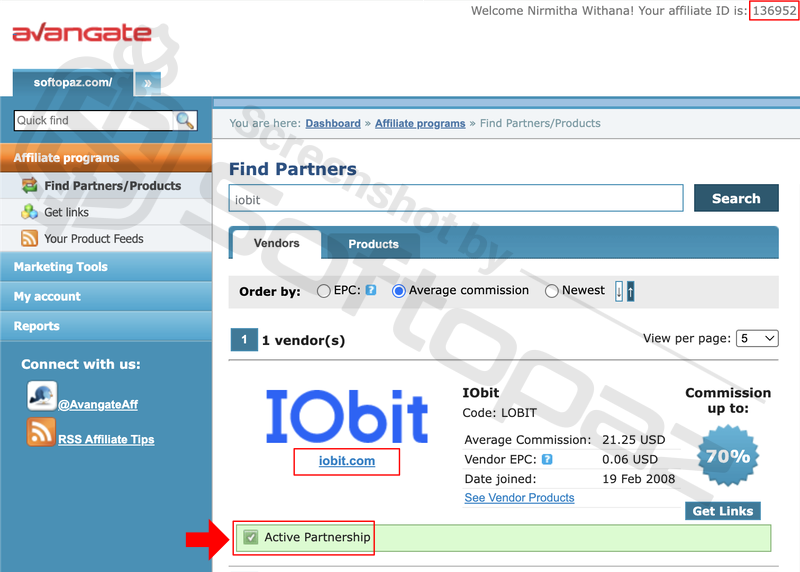800x572 pixels.
Task: Click the '0.06 USD' vendor EPC value
Action: click(x=630, y=459)
